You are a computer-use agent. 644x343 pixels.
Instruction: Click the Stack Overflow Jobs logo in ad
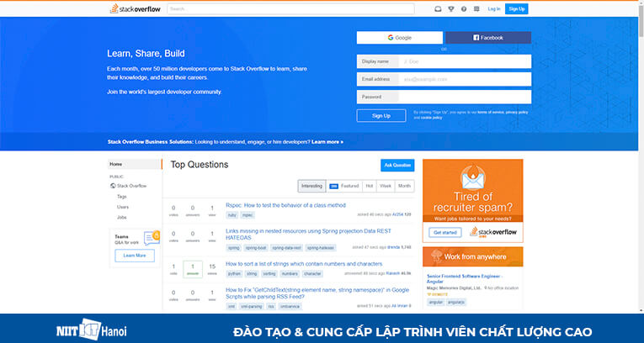coord(492,232)
